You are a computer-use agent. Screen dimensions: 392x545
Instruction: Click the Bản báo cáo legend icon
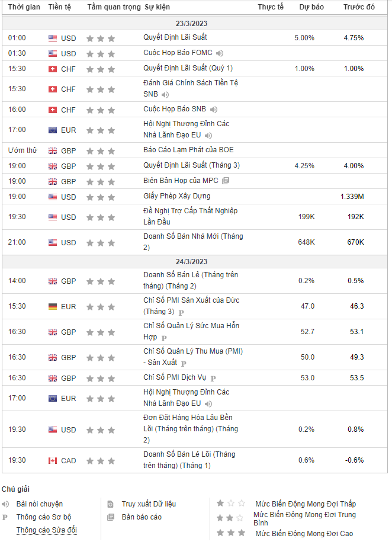[x=110, y=517]
